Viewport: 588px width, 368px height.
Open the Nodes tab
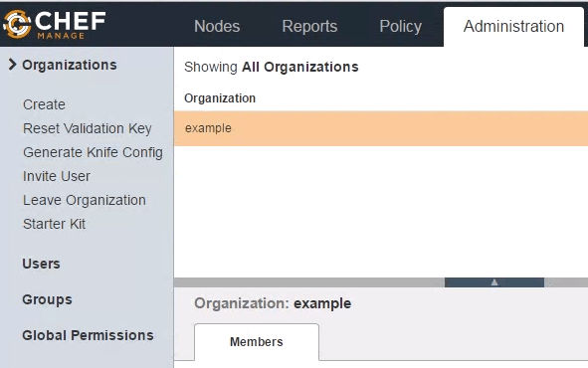217,26
